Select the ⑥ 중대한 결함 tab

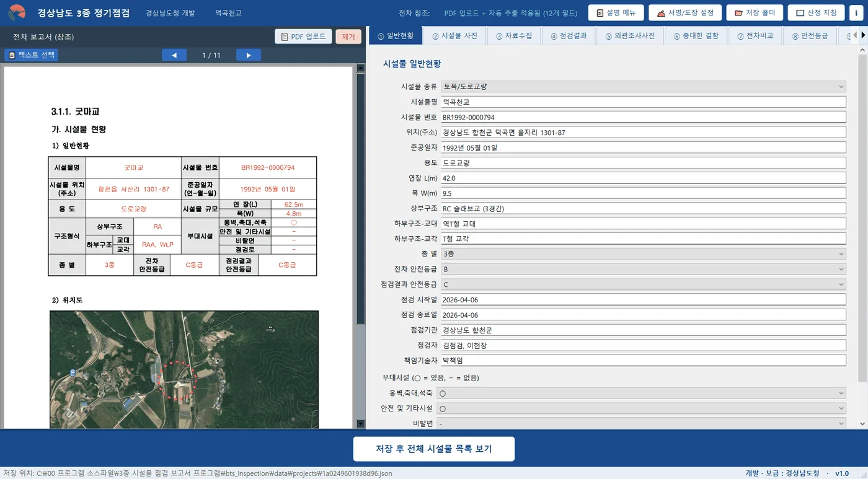tap(696, 36)
